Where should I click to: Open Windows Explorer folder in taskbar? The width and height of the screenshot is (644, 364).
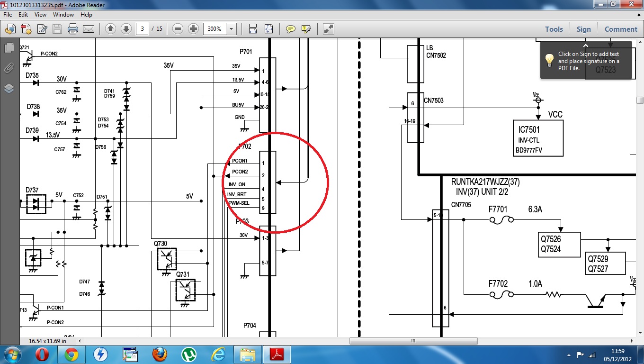tap(248, 355)
